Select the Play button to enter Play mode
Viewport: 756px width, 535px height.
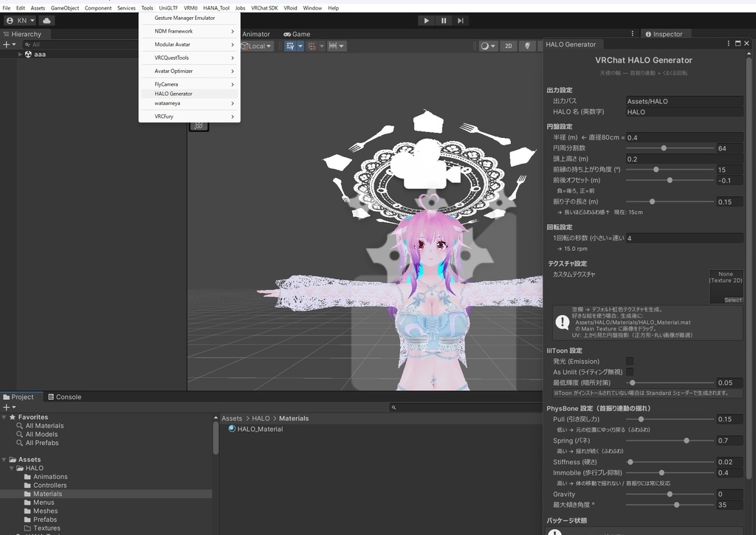tap(426, 20)
